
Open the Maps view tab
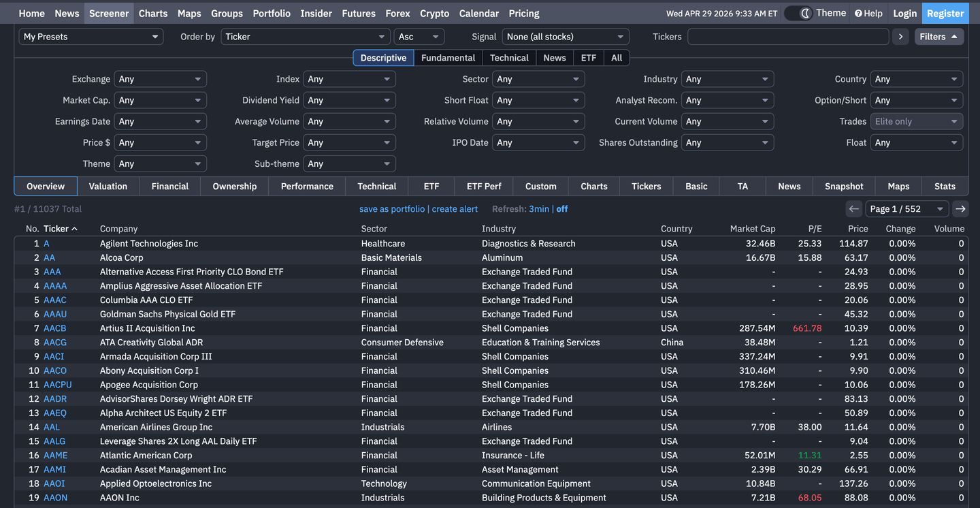click(898, 186)
